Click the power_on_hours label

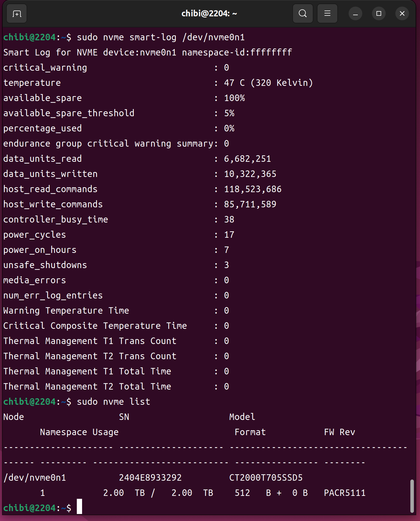pyautogui.click(x=40, y=250)
